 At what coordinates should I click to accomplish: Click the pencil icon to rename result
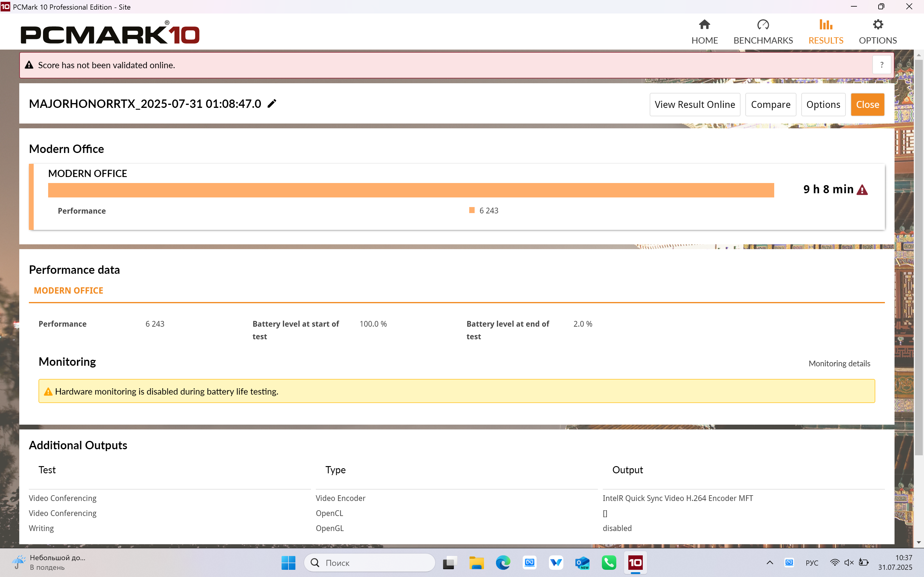point(272,104)
